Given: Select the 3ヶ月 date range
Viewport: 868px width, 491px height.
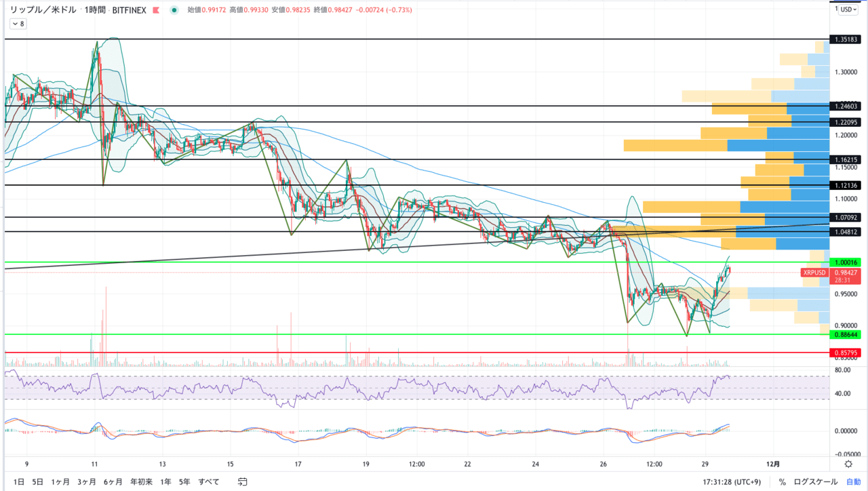Looking at the screenshot, I should (x=86, y=482).
